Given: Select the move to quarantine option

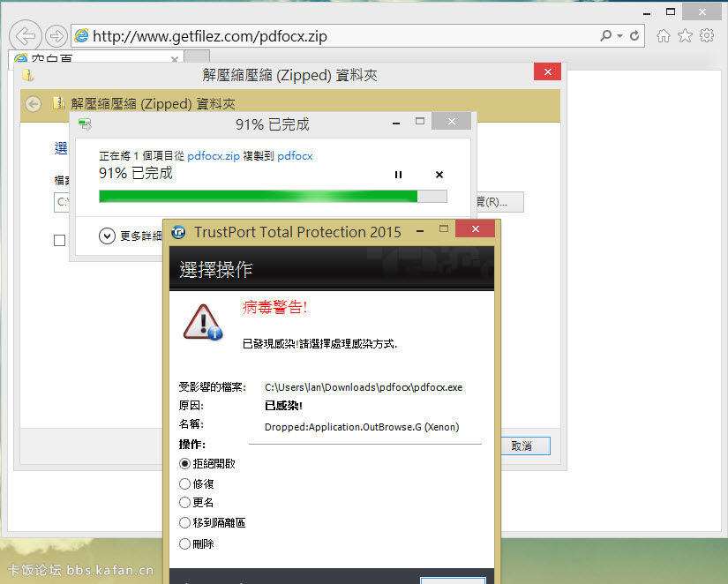Looking at the screenshot, I should pos(184,523).
